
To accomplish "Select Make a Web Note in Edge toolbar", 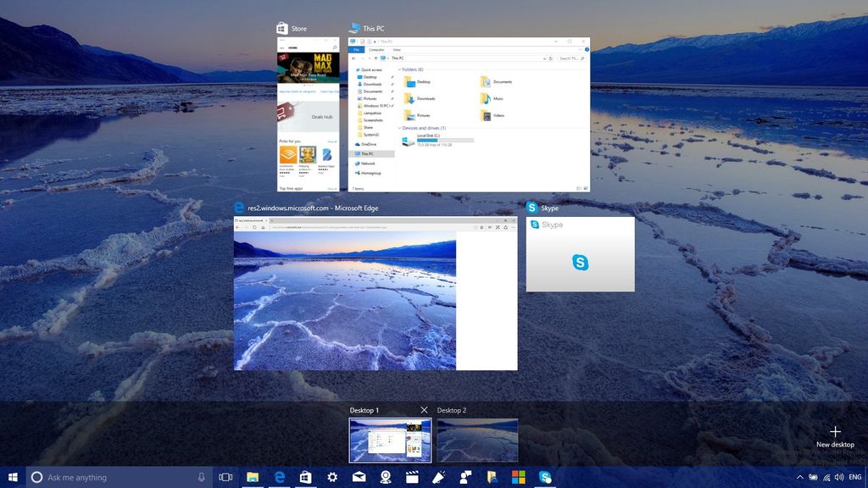I will click(498, 227).
